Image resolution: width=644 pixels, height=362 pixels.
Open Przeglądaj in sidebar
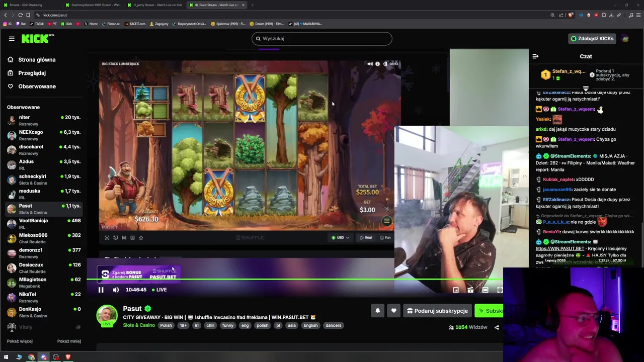pos(32,73)
